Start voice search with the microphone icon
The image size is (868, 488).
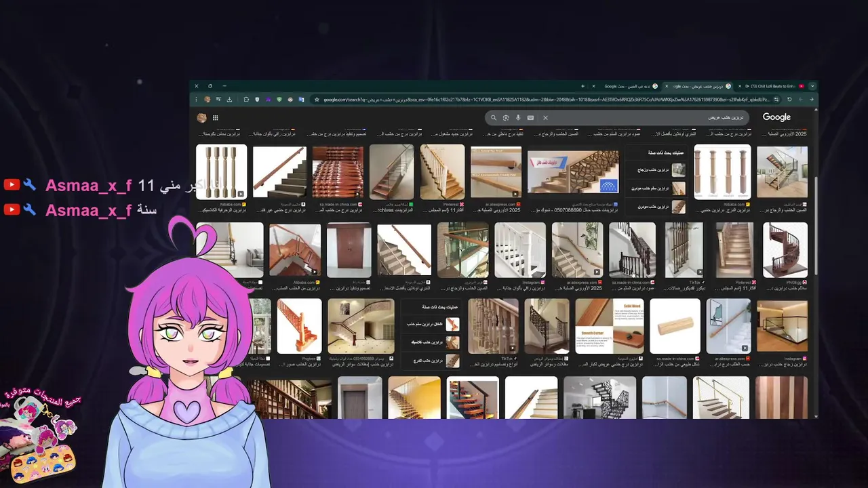pos(518,118)
